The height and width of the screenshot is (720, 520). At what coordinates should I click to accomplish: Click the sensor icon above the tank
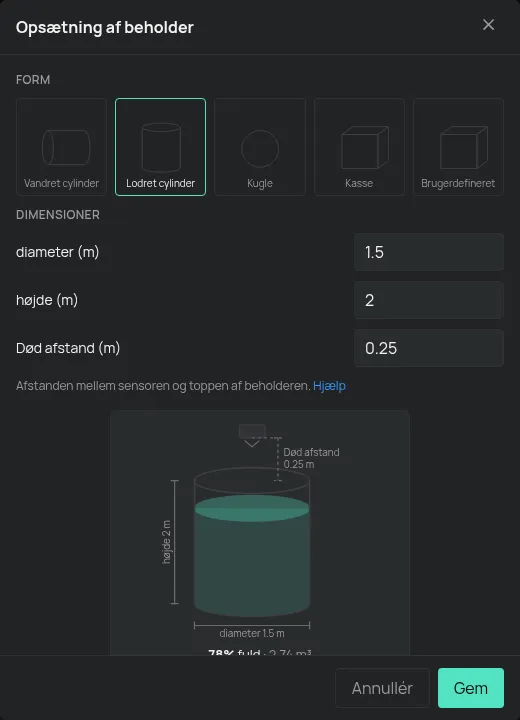252,434
